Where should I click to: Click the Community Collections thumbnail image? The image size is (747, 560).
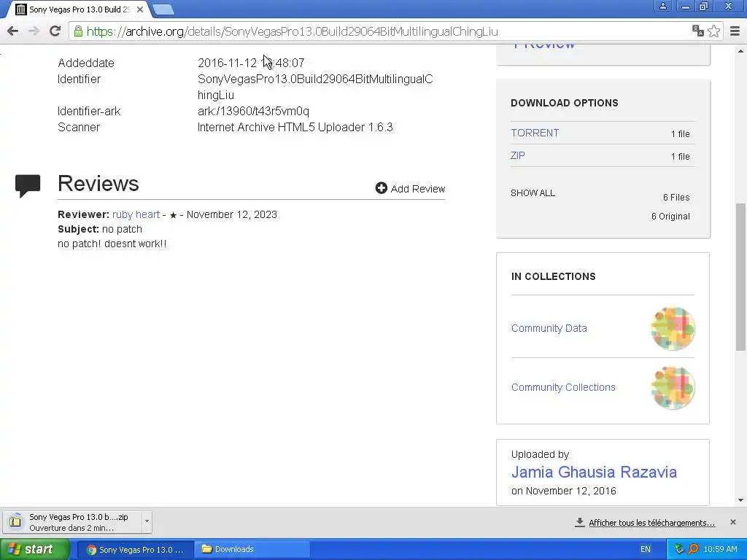[x=673, y=388]
